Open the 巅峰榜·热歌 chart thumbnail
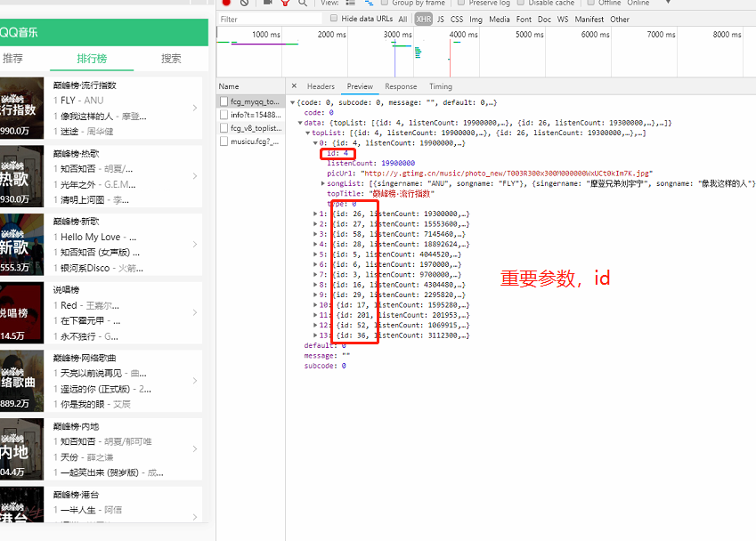This screenshot has height=541, width=756. point(21,176)
